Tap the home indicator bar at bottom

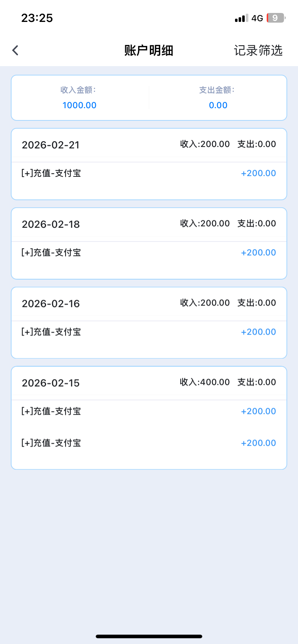click(149, 636)
